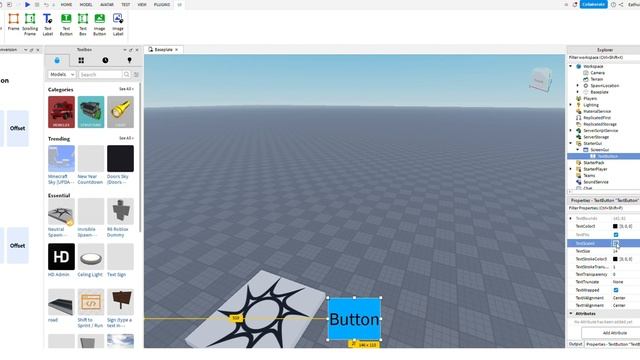Image resolution: width=640 pixels, height=360 pixels.
Task: Toggle the TextWrapped checkbox
Action: click(616, 290)
